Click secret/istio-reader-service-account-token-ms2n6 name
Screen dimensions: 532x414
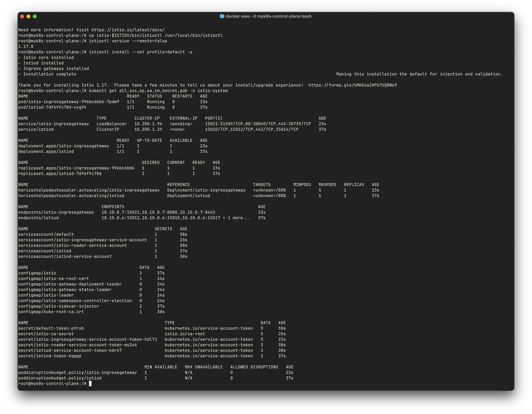coord(77,345)
